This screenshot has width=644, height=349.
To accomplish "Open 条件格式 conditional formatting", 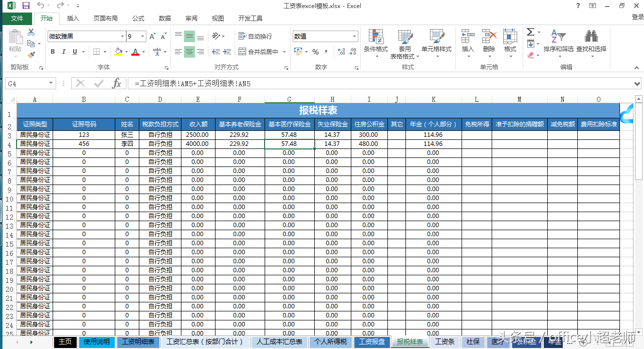I will tap(376, 43).
